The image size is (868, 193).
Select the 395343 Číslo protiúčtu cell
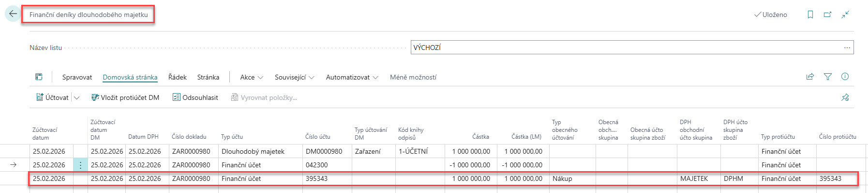[837, 178]
